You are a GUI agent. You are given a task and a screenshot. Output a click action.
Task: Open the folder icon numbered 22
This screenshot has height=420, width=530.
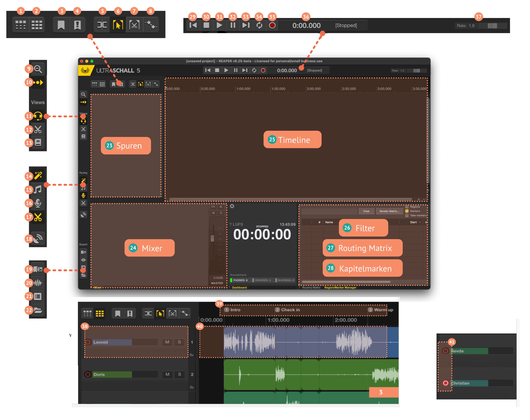pos(38,310)
